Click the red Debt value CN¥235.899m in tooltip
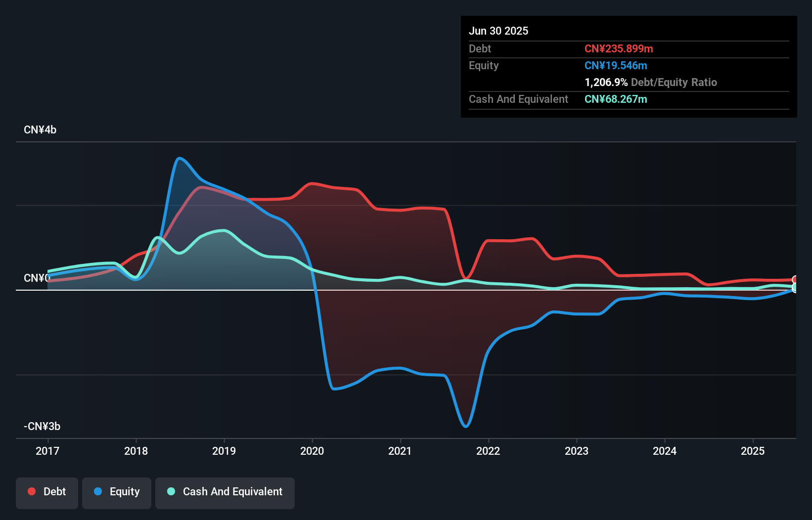812x520 pixels. pos(619,48)
